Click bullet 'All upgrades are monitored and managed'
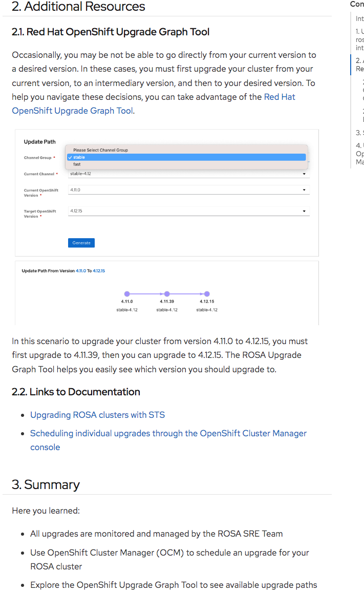The width and height of the screenshot is (364, 614). click(157, 534)
